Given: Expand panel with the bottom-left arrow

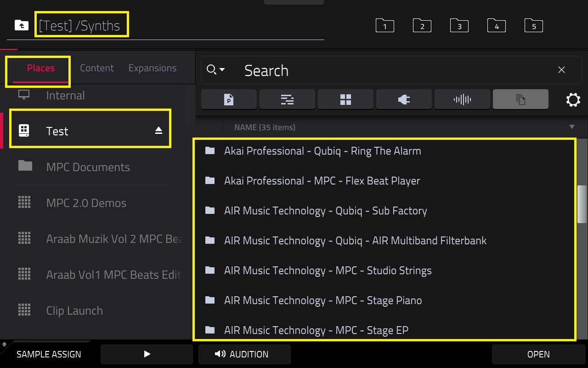Looking at the screenshot, I should [4, 344].
